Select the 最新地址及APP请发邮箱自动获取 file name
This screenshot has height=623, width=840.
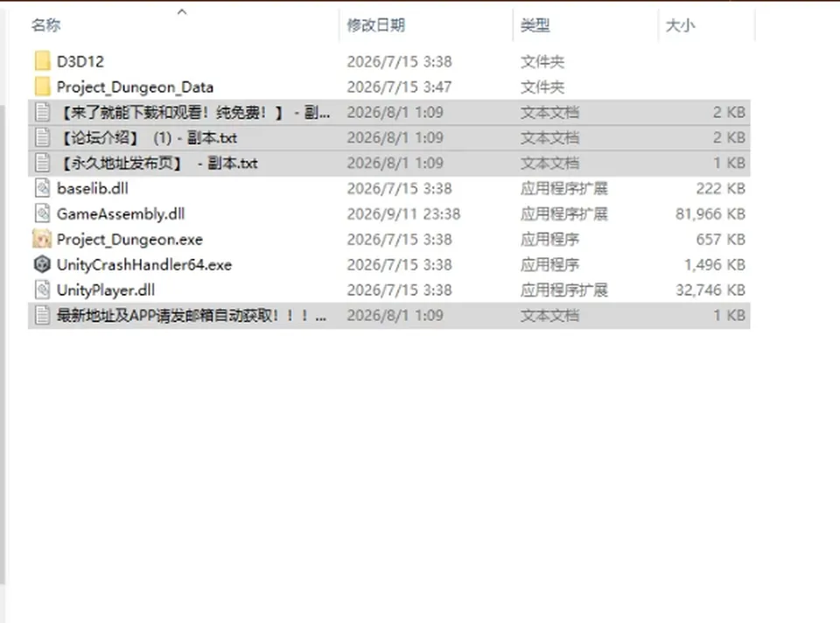point(192,315)
